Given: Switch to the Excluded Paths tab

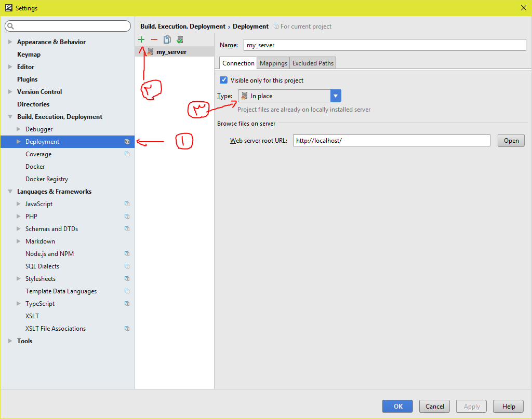Looking at the screenshot, I should point(313,63).
